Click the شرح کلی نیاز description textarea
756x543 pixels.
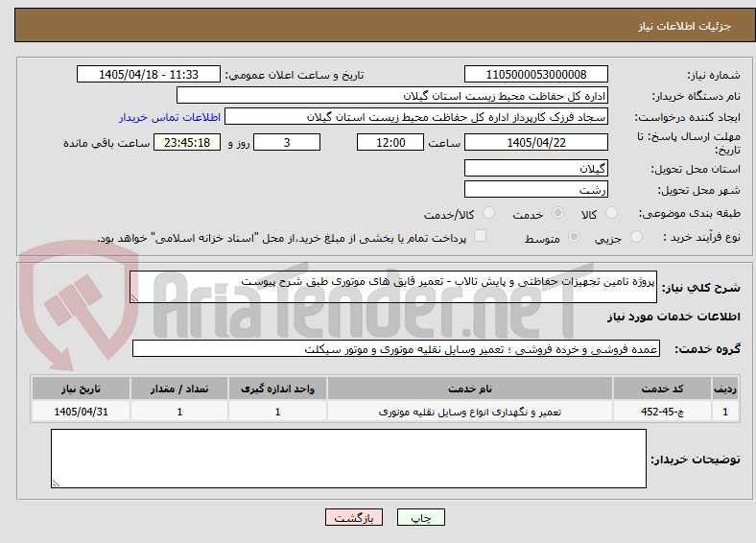coord(393,287)
